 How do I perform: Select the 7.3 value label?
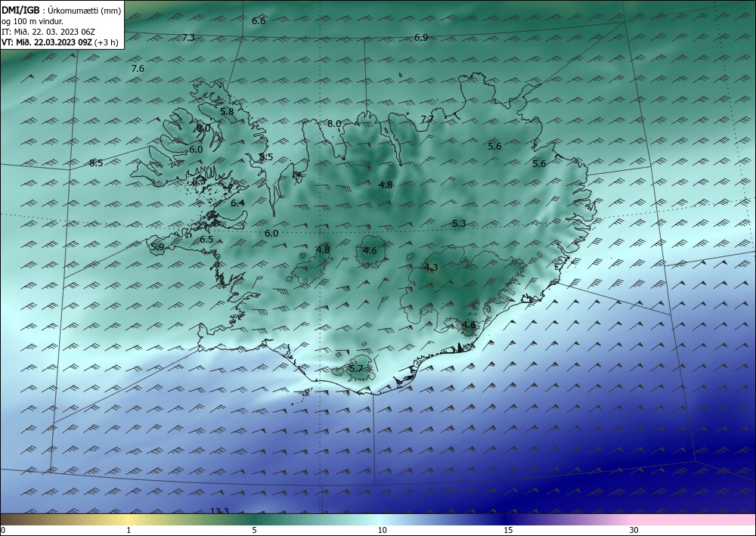188,37
